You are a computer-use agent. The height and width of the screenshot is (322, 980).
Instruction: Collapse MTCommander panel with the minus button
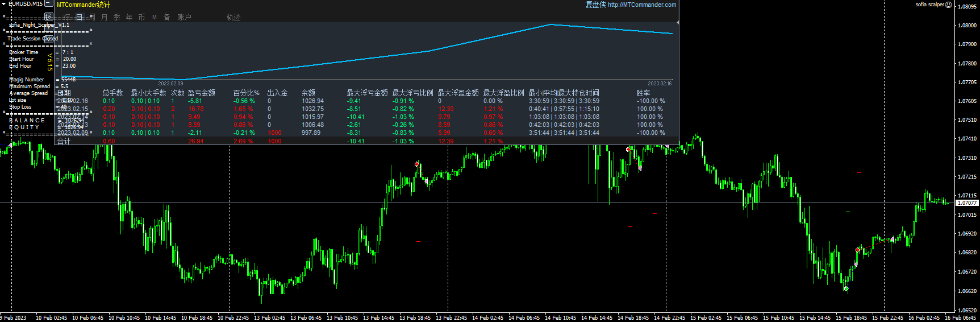pos(49,3)
